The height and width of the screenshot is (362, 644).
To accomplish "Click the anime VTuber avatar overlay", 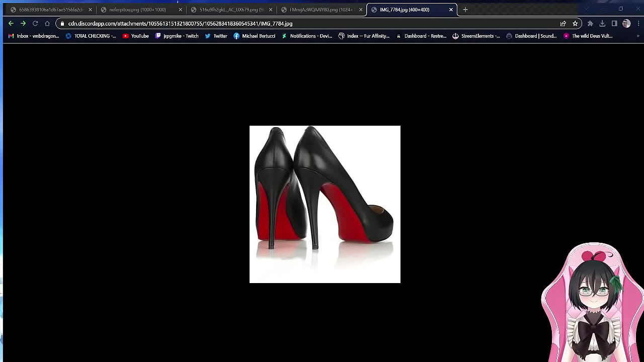I will pyautogui.click(x=593, y=302).
